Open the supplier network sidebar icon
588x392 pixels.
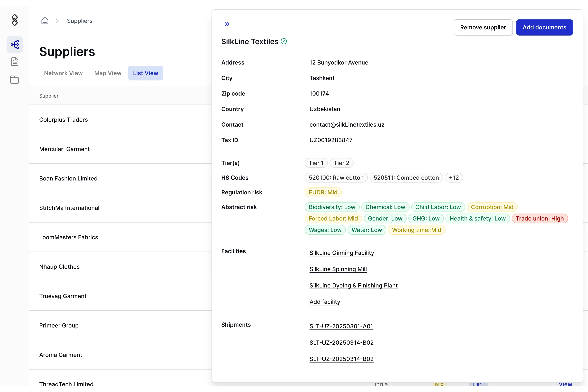[x=14, y=45]
